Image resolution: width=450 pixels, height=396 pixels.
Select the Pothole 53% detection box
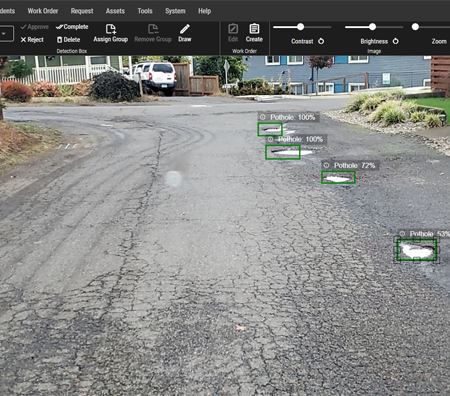416,249
